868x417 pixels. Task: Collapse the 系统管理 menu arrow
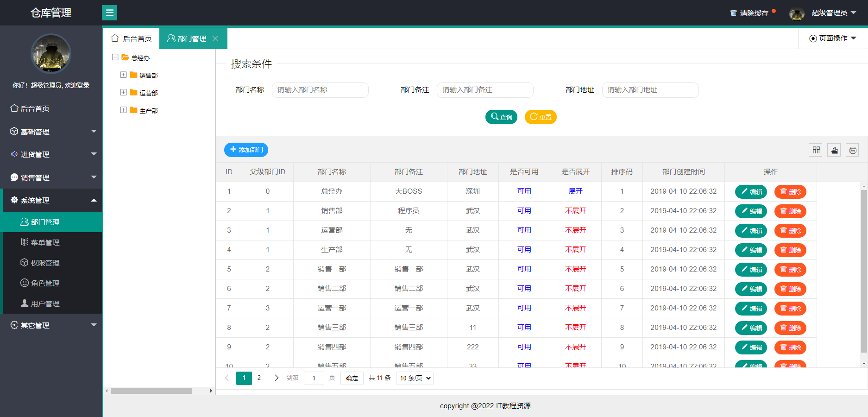point(94,200)
